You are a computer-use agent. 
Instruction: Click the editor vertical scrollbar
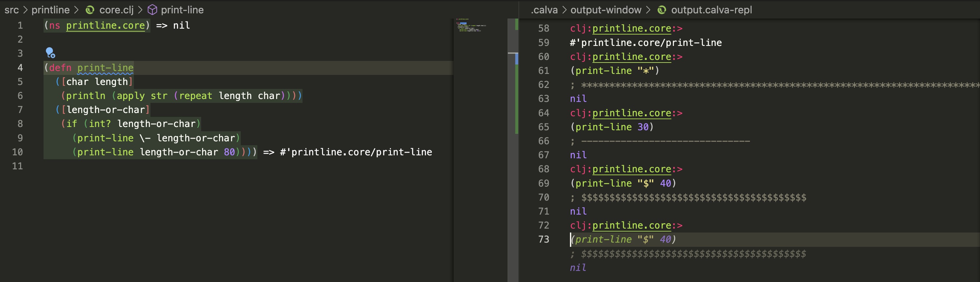point(512,114)
